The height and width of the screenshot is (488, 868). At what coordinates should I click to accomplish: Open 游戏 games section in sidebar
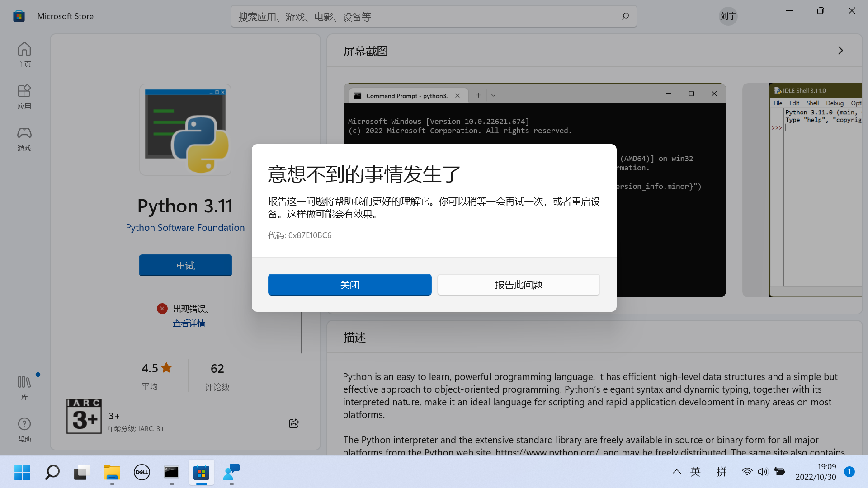click(x=24, y=139)
